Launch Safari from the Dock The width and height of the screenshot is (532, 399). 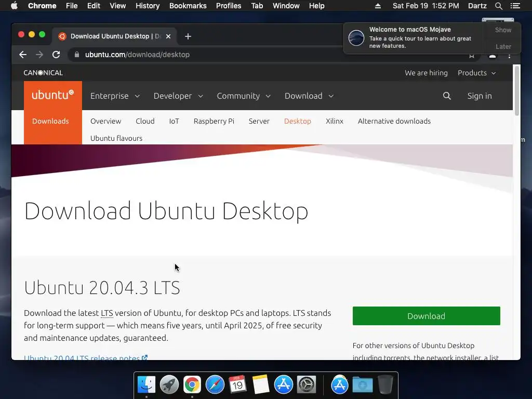(215, 385)
